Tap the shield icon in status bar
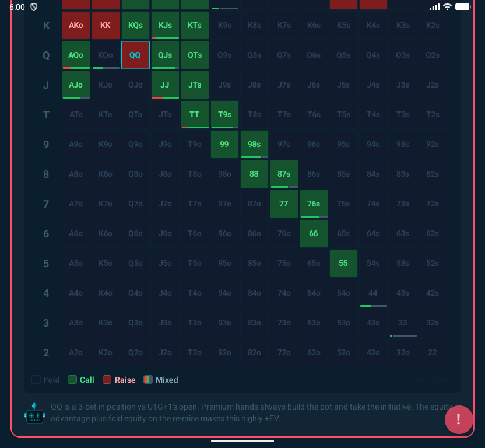This screenshot has height=448, width=485. (34, 7)
